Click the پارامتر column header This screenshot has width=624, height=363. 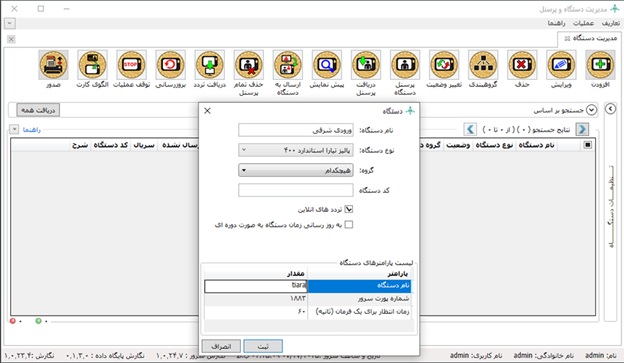point(359,273)
